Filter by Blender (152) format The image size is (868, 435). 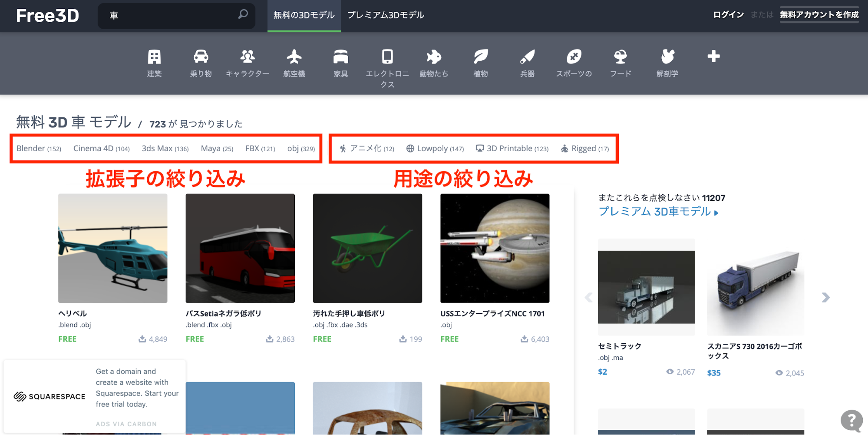pos(39,149)
